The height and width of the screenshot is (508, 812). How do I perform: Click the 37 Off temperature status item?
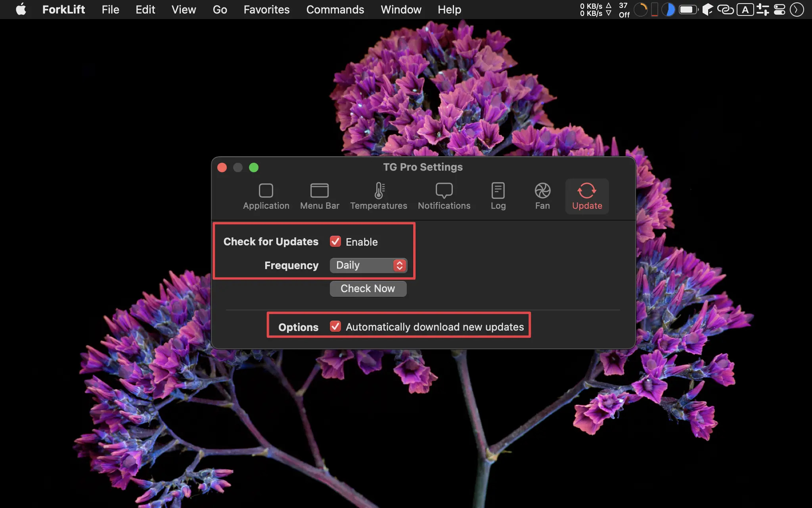(624, 10)
